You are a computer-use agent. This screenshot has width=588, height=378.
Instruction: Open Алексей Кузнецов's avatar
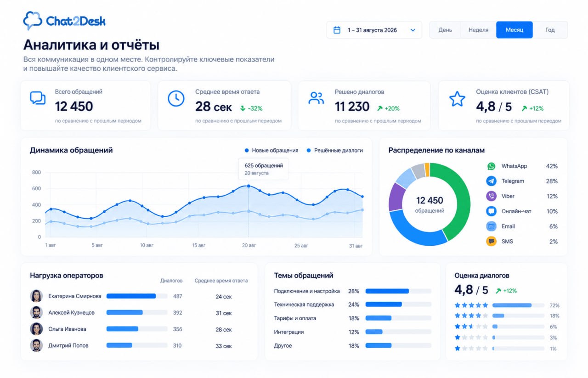coord(36,312)
